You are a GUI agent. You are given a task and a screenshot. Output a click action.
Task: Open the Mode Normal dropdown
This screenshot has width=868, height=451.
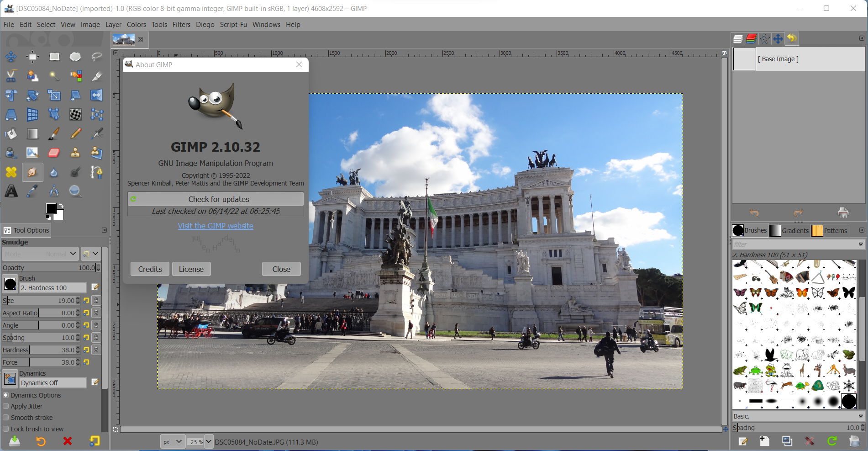tap(40, 254)
